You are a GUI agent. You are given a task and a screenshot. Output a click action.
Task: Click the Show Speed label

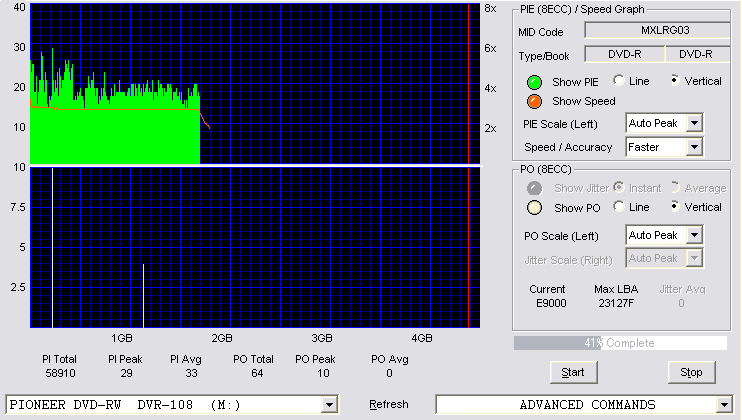tap(583, 101)
